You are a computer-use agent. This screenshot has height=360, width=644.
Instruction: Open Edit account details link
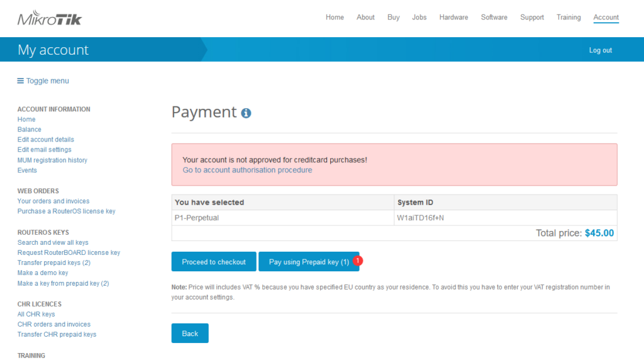click(45, 140)
